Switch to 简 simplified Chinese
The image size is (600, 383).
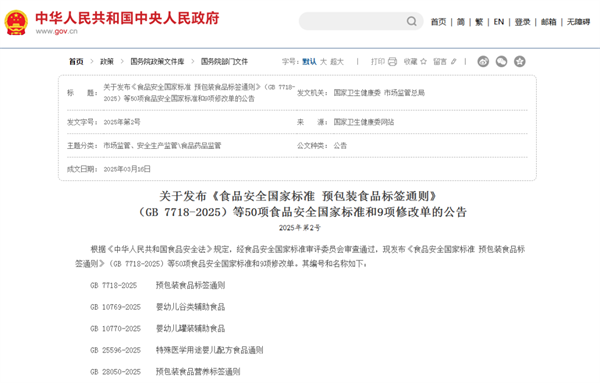pos(461,22)
